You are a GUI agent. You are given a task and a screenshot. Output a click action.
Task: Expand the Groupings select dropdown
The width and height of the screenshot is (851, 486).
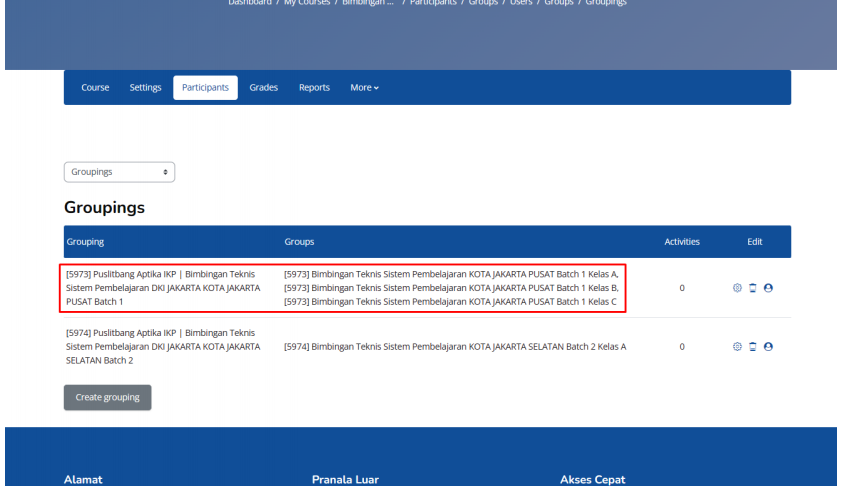click(x=119, y=172)
